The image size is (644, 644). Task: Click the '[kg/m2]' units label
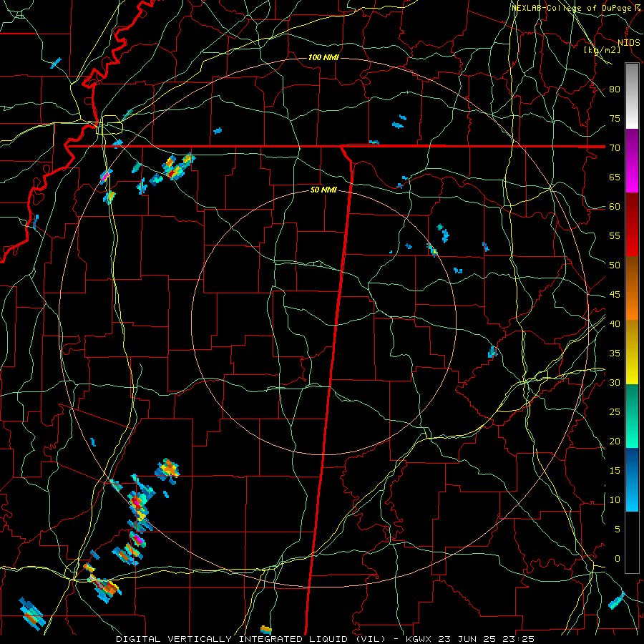[602, 49]
